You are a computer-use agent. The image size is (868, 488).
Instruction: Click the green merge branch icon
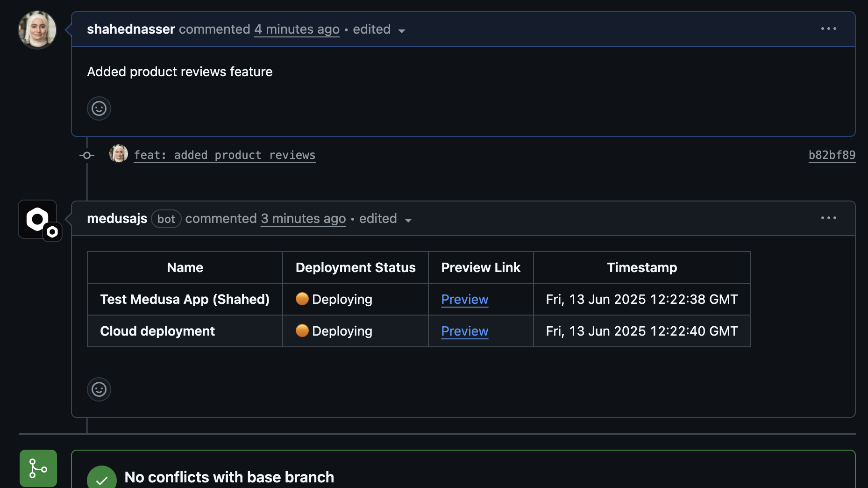[x=38, y=468]
